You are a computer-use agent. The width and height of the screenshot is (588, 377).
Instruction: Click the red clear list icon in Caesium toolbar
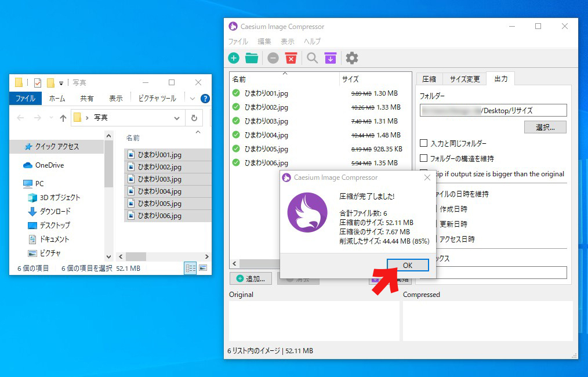(x=291, y=58)
